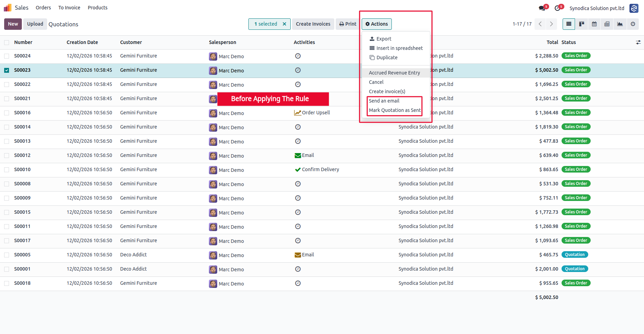Open Activity view clock icon
This screenshot has width=644, height=334.
[633, 24]
